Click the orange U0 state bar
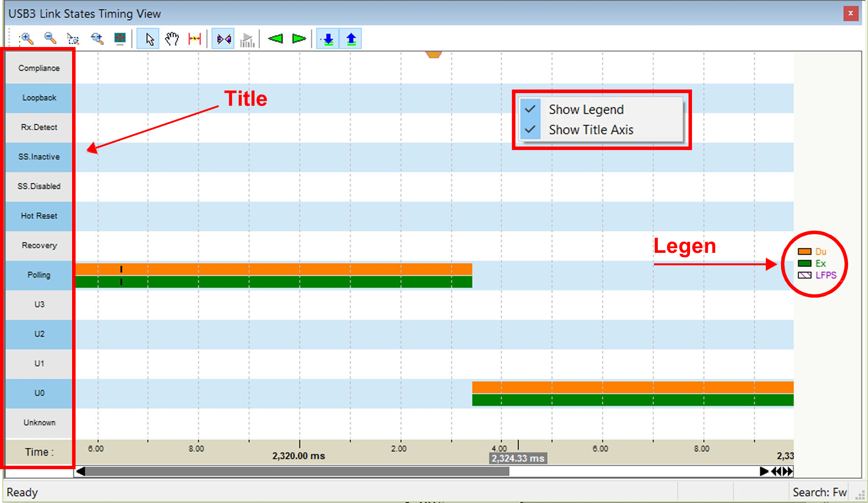The image size is (868, 503). tap(633, 387)
